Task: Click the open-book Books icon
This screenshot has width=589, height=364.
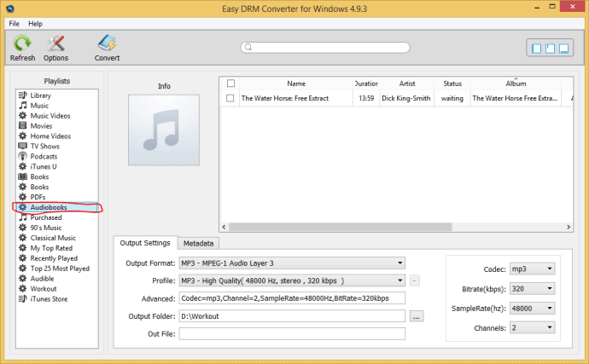Action: (x=23, y=176)
